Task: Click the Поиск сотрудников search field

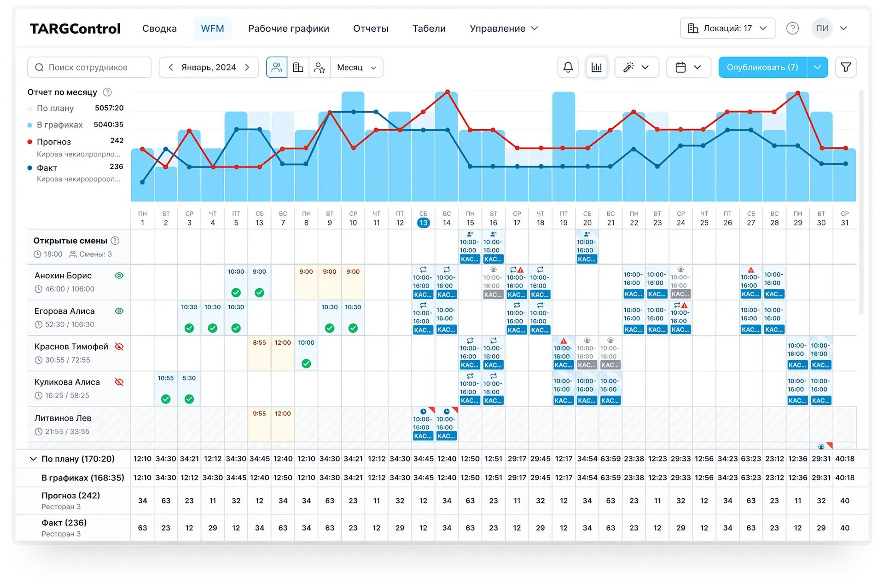Action: tap(90, 67)
